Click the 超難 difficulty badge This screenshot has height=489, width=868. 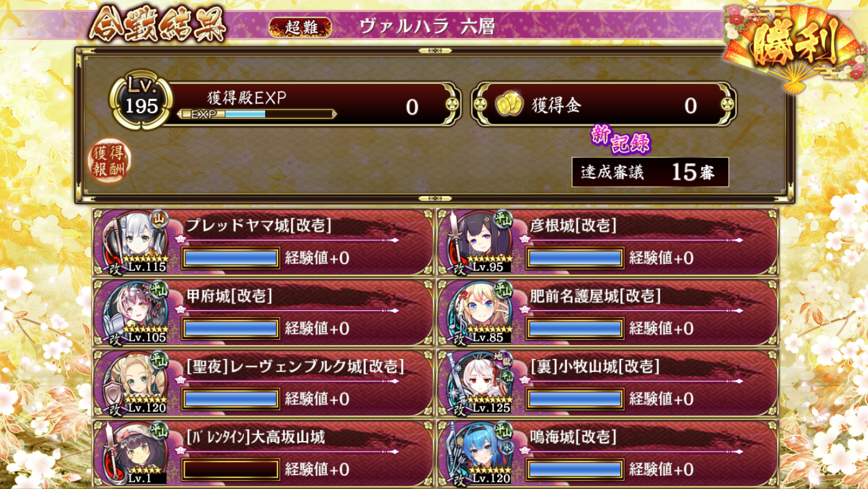[x=301, y=27]
